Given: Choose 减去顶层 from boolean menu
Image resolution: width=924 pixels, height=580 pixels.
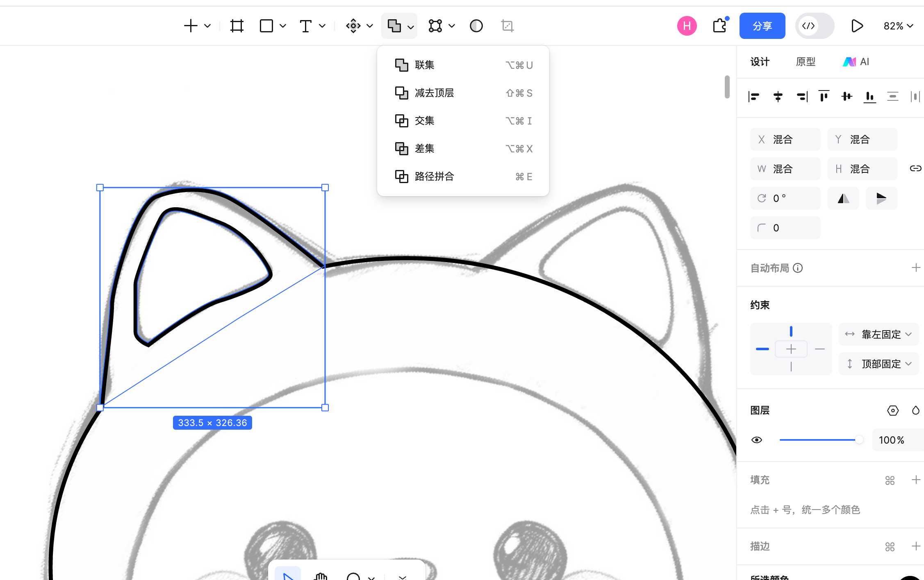Looking at the screenshot, I should point(434,93).
